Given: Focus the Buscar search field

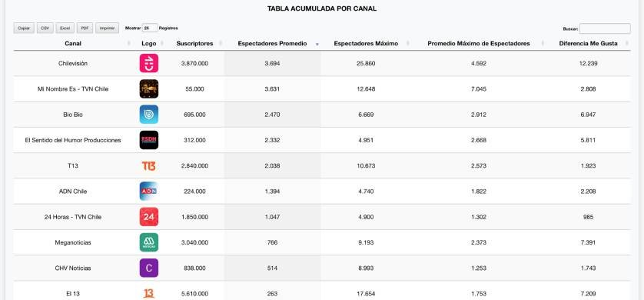Looking at the screenshot, I should coord(605,28).
